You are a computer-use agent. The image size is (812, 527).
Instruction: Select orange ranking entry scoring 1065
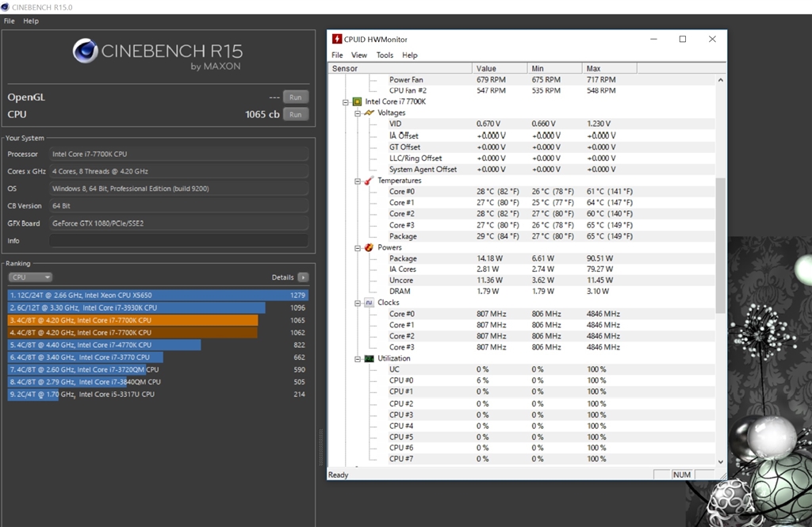[158, 320]
